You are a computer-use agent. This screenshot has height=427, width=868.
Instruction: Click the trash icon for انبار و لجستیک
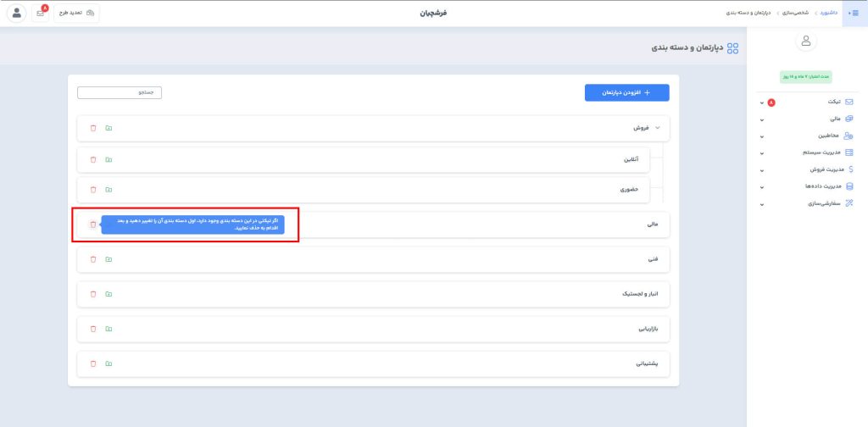click(x=93, y=294)
